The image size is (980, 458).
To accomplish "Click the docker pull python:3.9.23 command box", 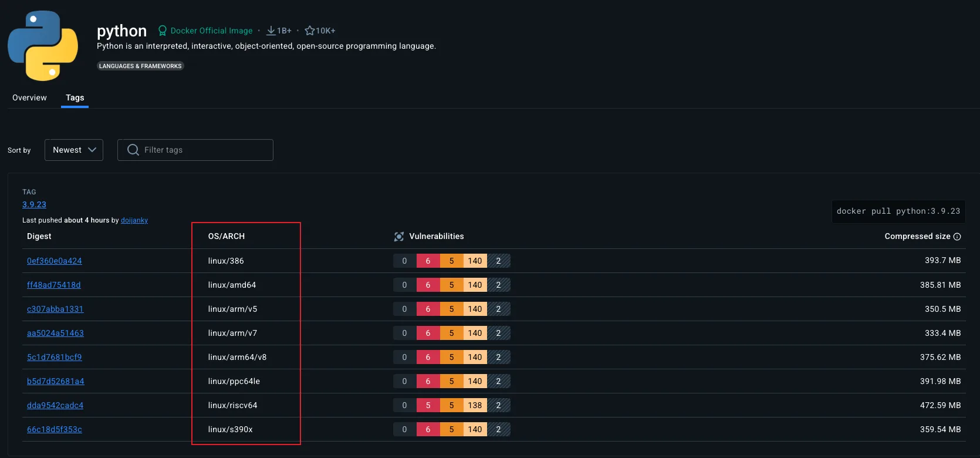I will click(898, 211).
